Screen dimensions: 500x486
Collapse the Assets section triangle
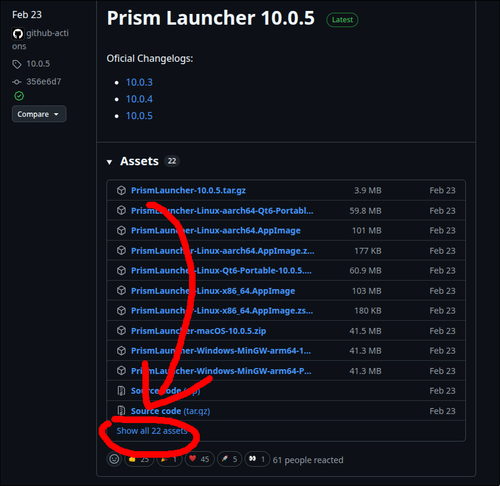tap(109, 162)
